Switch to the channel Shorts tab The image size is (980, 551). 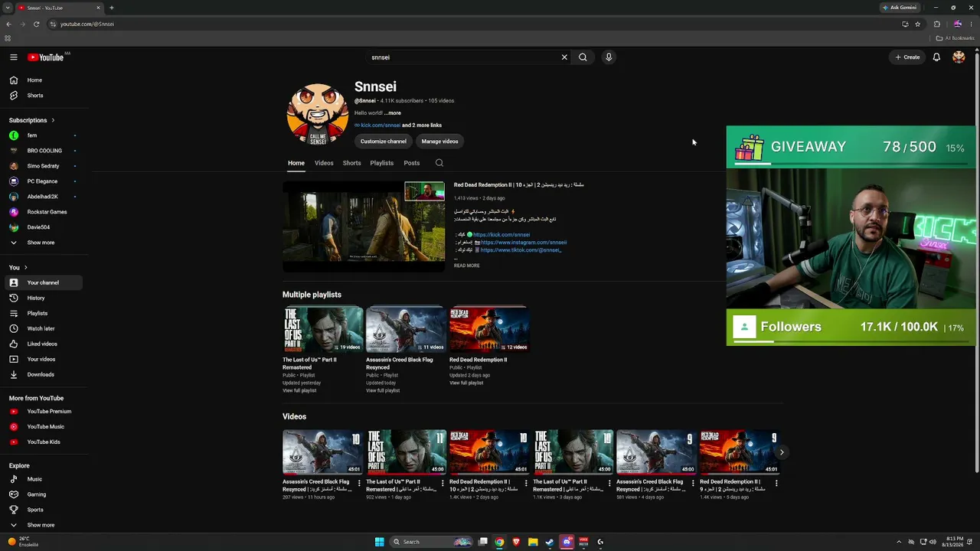click(x=351, y=163)
